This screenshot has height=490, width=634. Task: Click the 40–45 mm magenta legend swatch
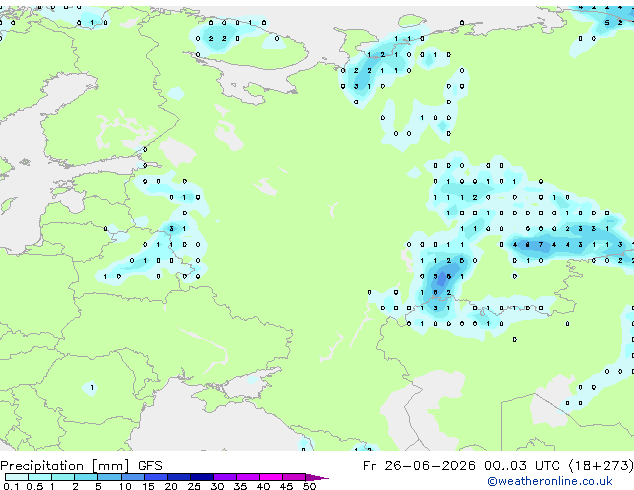pos(271,477)
